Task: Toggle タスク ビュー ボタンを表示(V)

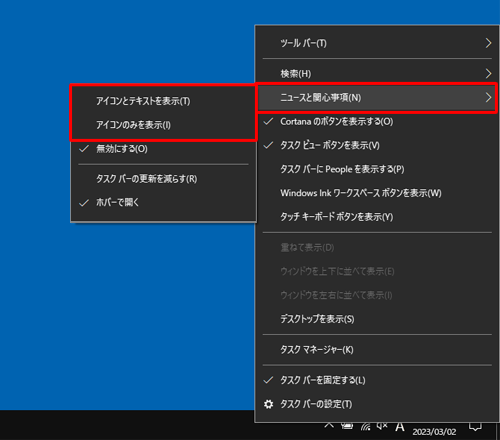Action: [x=377, y=145]
